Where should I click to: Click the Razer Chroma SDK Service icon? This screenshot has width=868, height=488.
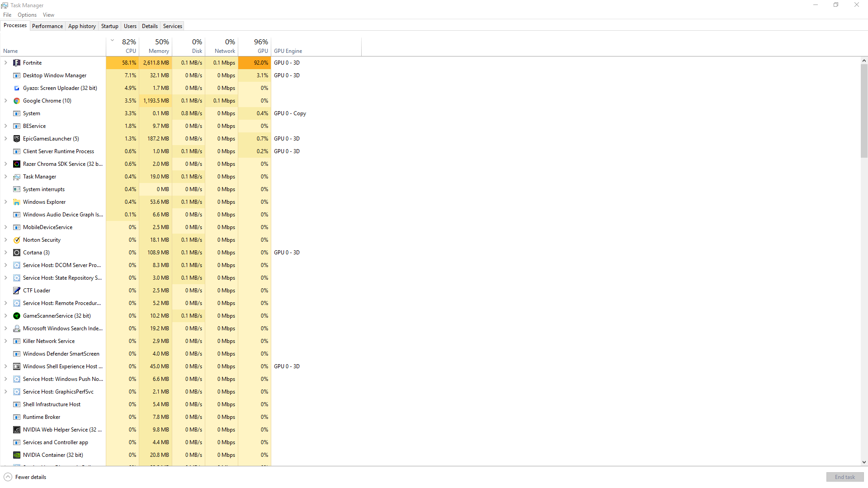pyautogui.click(x=17, y=164)
